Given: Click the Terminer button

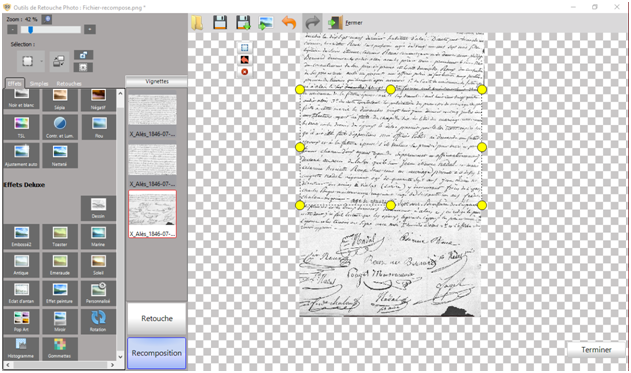Looking at the screenshot, I should (596, 350).
